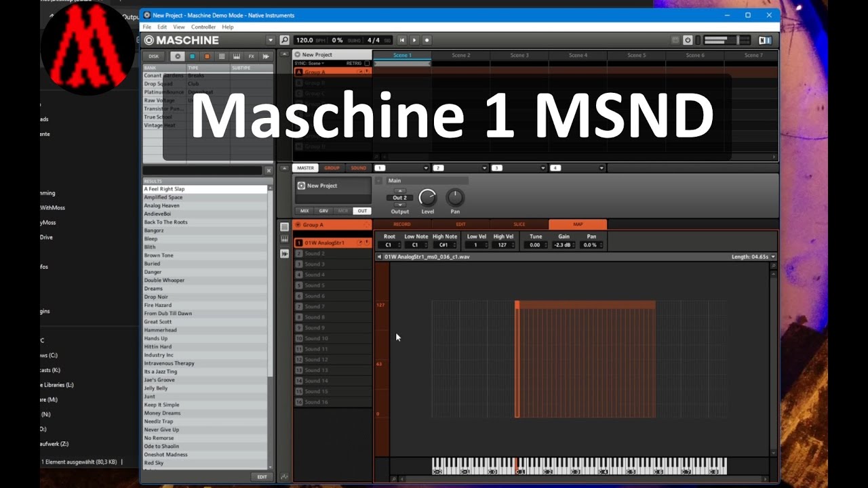
Task: Open the SYNC: Scene dropdown
Action: [x=310, y=63]
